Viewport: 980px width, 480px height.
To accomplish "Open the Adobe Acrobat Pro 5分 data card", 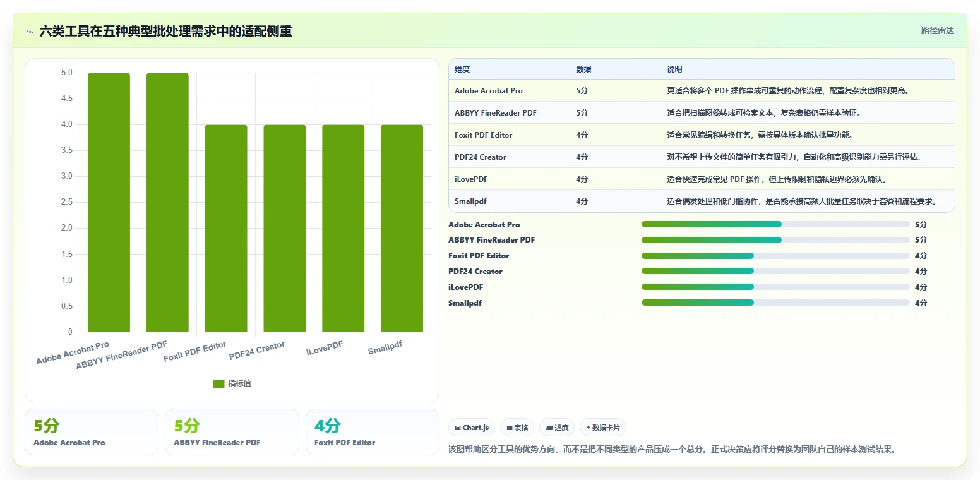I will [92, 432].
